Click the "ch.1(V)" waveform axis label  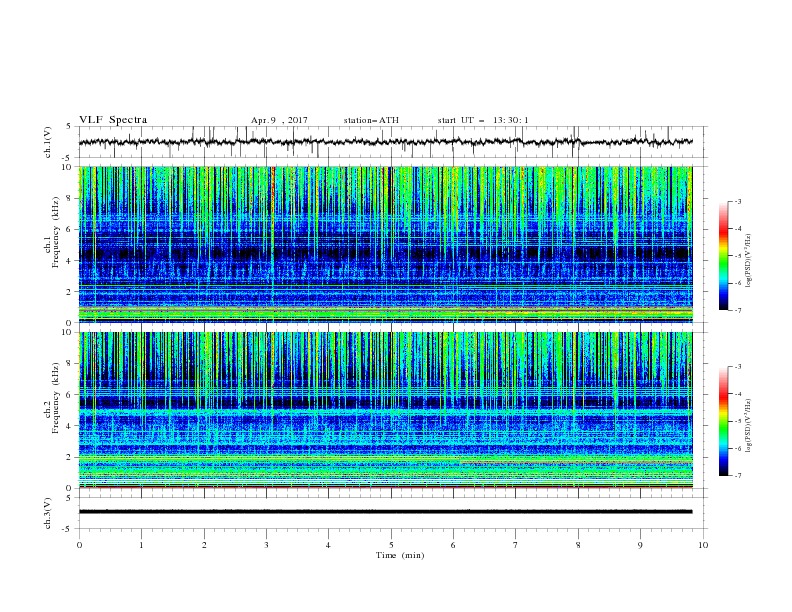pyautogui.click(x=48, y=142)
